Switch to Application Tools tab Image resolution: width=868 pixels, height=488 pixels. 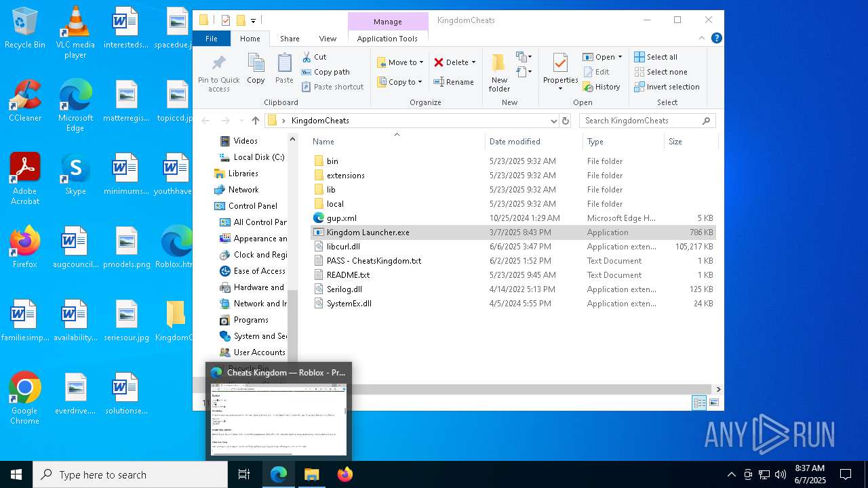pos(387,39)
